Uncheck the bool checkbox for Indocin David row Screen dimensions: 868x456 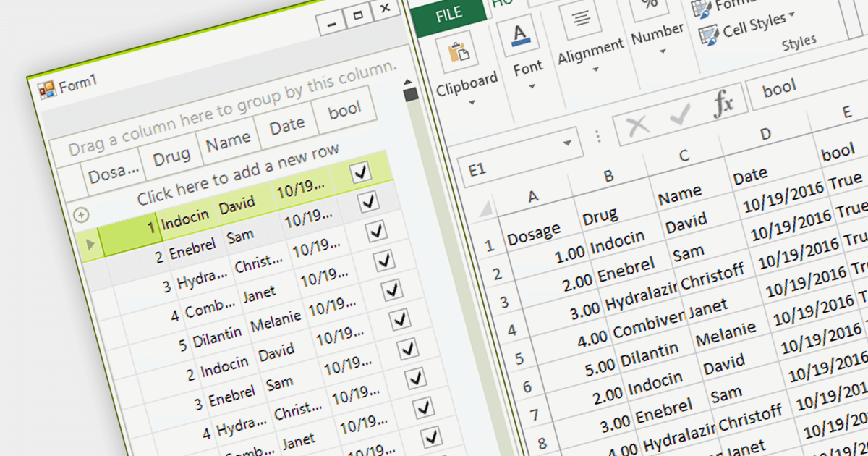[360, 172]
